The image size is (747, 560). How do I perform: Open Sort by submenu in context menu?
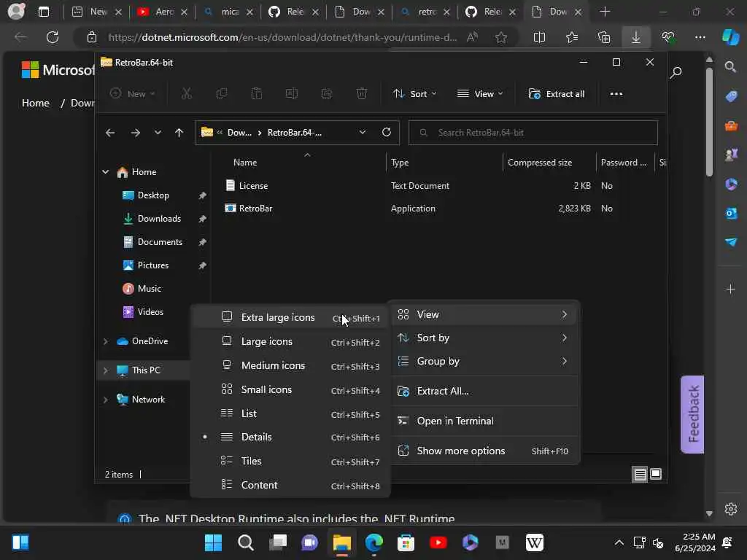point(483,338)
